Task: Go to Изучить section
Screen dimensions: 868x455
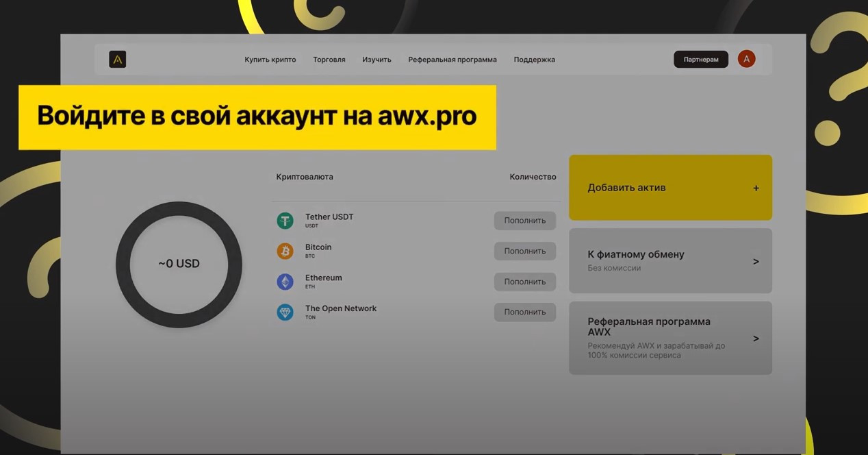Action: (x=376, y=60)
